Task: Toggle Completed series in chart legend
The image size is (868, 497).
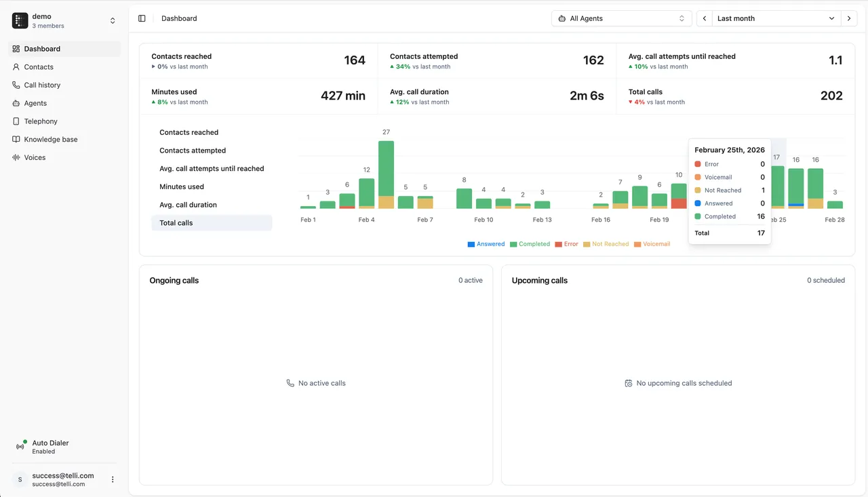Action: tap(530, 244)
